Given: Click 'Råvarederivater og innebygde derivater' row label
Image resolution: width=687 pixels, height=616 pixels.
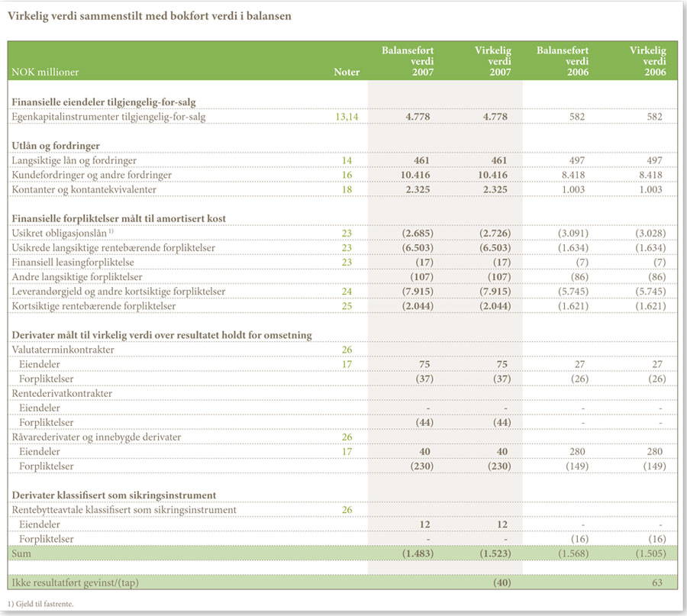Looking at the screenshot, I should click(x=96, y=437).
